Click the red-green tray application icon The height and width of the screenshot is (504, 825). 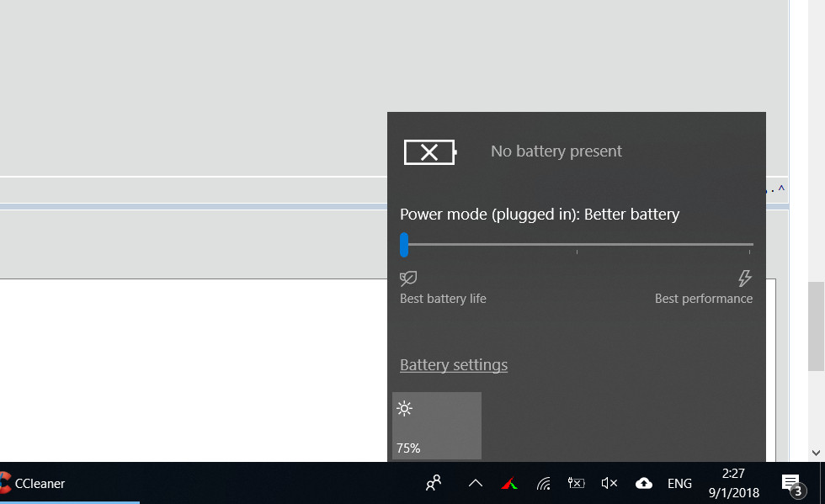tap(509, 483)
